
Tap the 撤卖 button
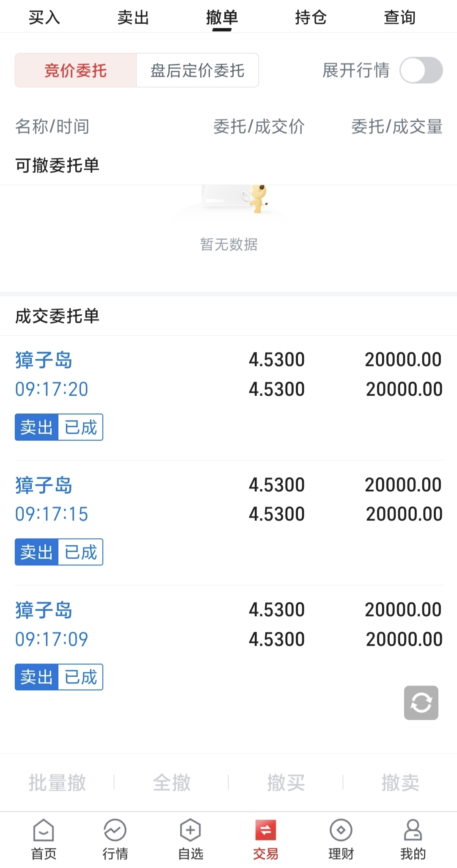[400, 783]
